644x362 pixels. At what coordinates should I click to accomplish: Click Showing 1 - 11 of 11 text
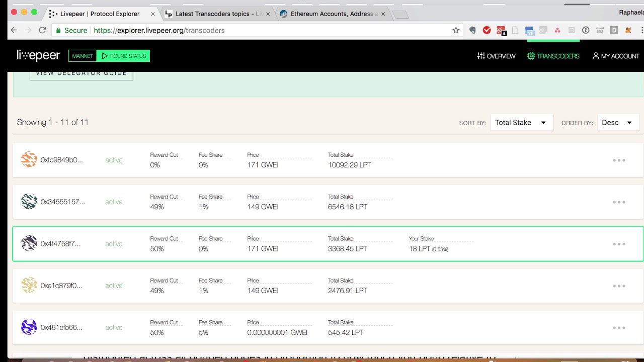53,122
